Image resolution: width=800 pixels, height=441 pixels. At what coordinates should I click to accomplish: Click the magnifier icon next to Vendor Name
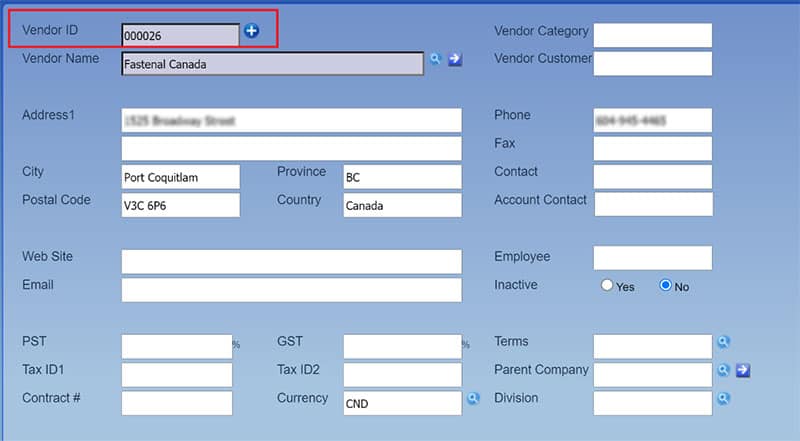435,60
